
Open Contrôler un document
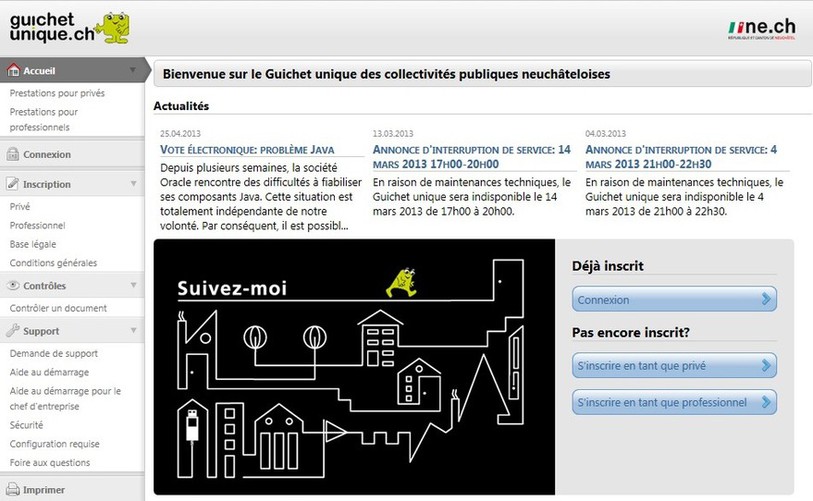pos(58,308)
